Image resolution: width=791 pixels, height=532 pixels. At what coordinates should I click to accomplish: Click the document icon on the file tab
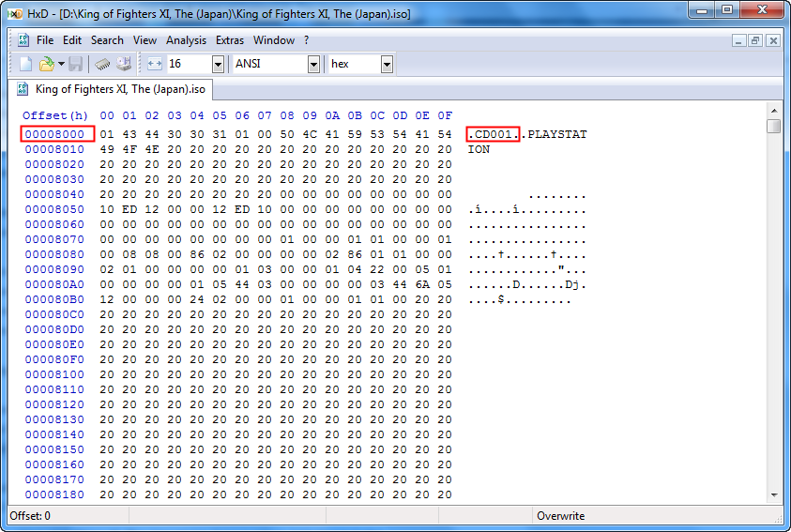[23, 89]
